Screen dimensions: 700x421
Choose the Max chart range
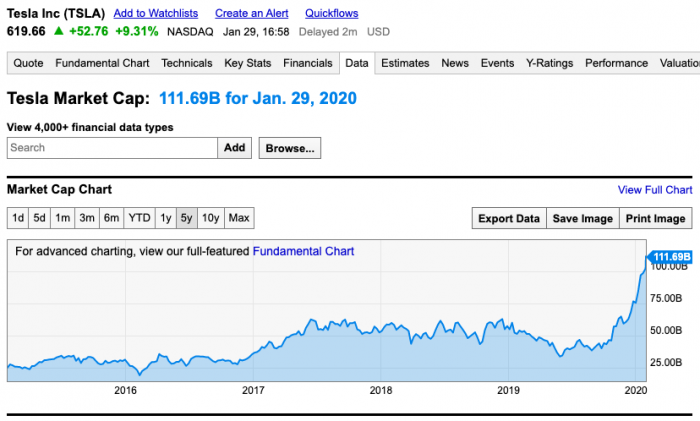(x=239, y=218)
